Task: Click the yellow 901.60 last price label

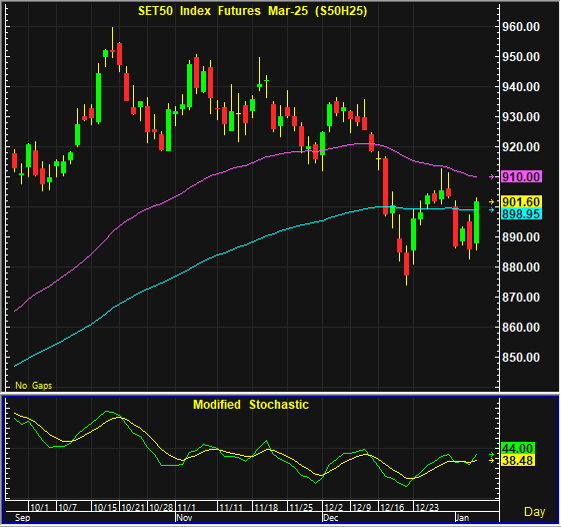Action: click(x=521, y=202)
